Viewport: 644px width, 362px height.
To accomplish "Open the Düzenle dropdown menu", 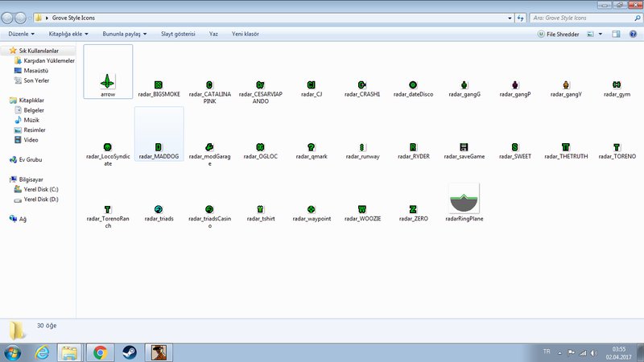I will [22, 34].
